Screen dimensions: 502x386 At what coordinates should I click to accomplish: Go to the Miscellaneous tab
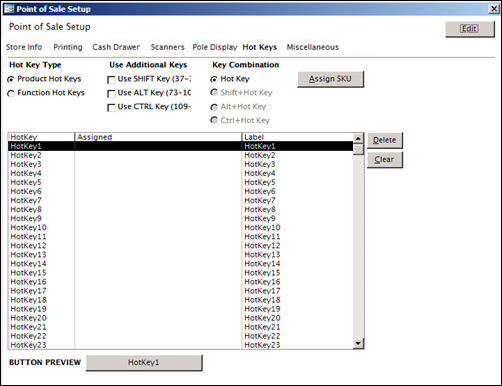(313, 47)
